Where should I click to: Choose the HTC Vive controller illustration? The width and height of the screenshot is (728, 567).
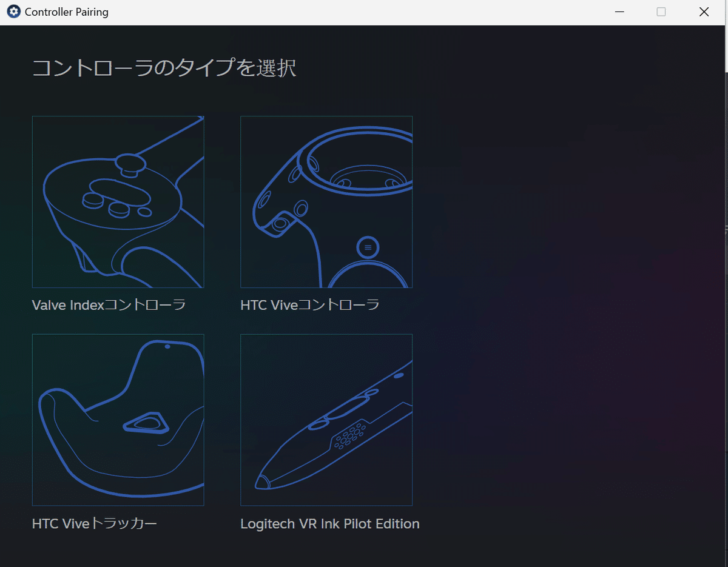[x=326, y=202]
